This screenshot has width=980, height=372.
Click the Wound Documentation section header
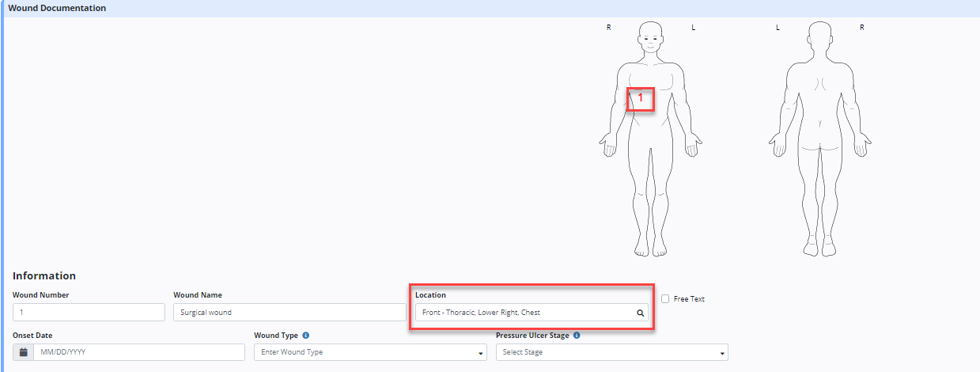pyautogui.click(x=57, y=8)
